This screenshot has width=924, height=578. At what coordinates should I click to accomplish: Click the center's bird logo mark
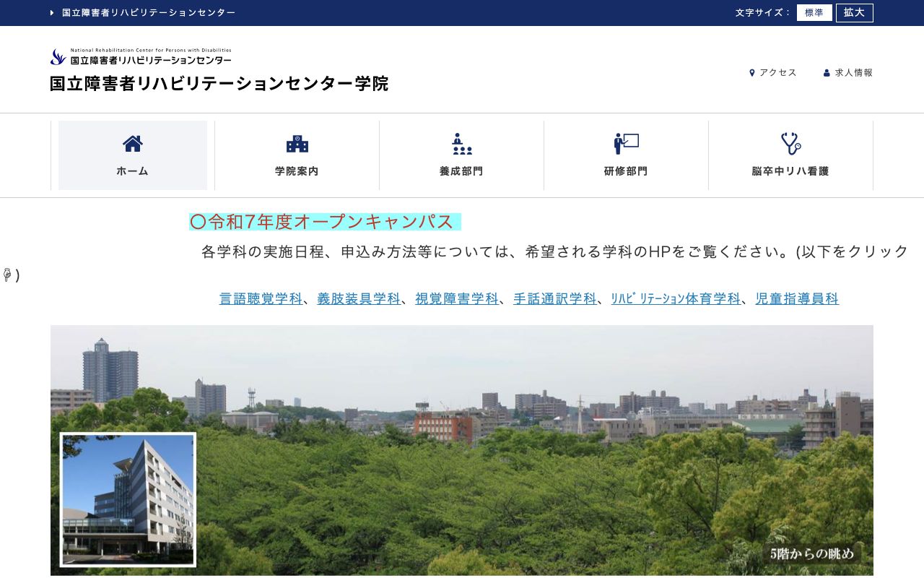57,56
